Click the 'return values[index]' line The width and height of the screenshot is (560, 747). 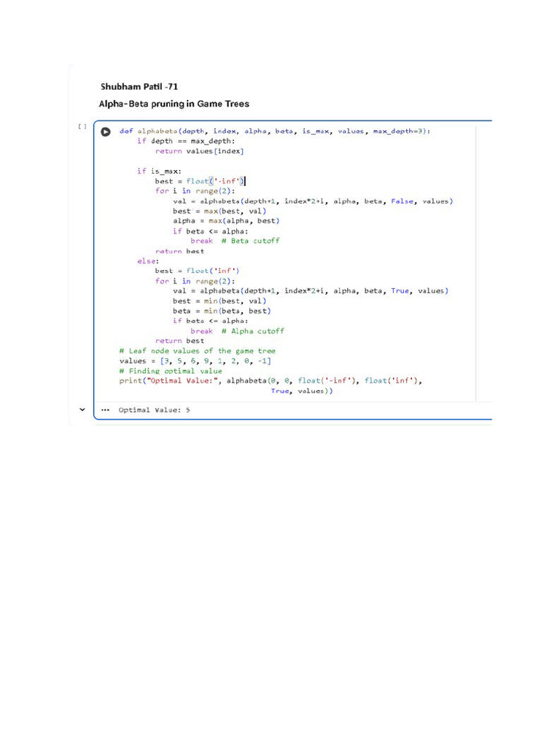tap(200, 151)
